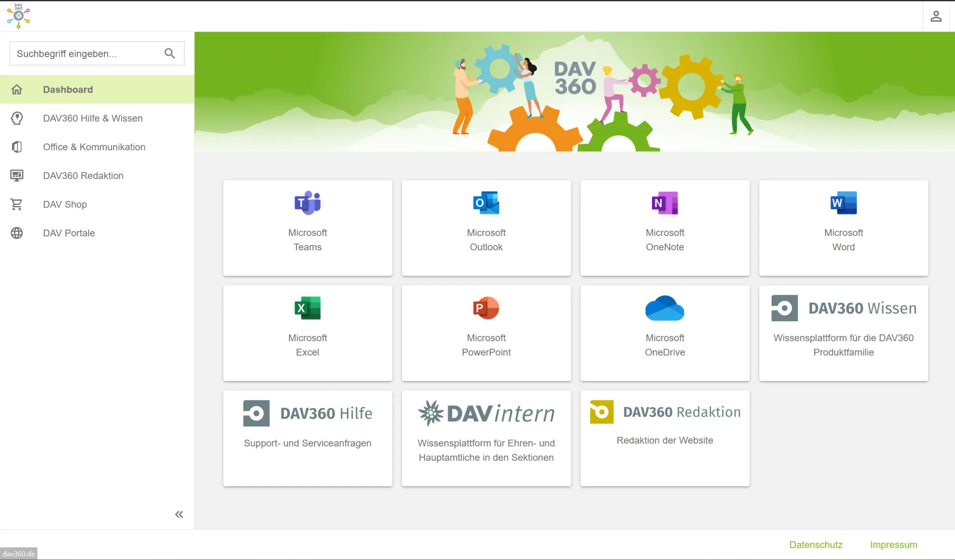Click the Microsoft Excel icon
The width and height of the screenshot is (955, 560).
click(307, 308)
